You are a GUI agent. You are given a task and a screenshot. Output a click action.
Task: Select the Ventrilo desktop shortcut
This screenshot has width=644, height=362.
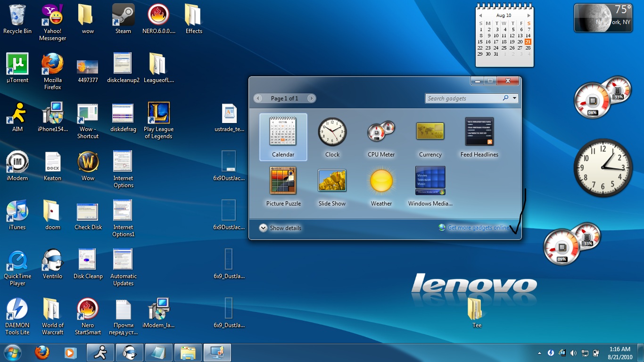tap(52, 264)
